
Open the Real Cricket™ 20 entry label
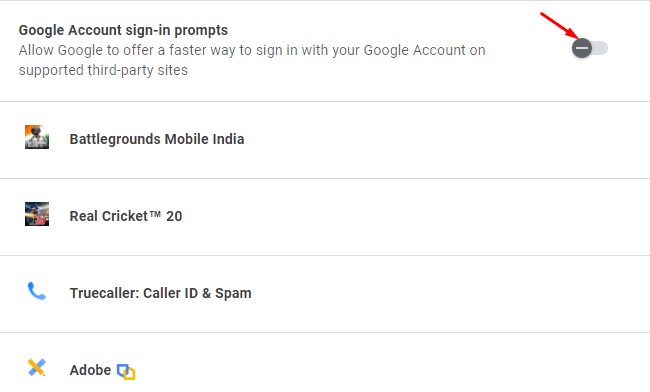coord(126,216)
